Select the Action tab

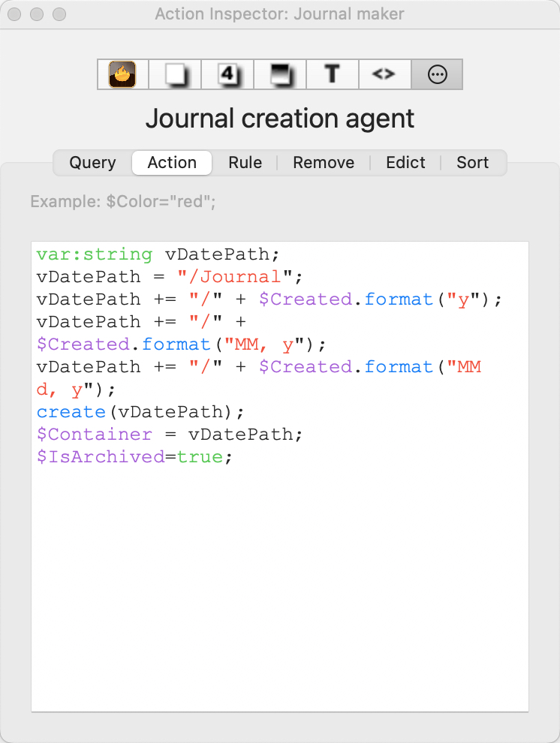click(x=172, y=163)
